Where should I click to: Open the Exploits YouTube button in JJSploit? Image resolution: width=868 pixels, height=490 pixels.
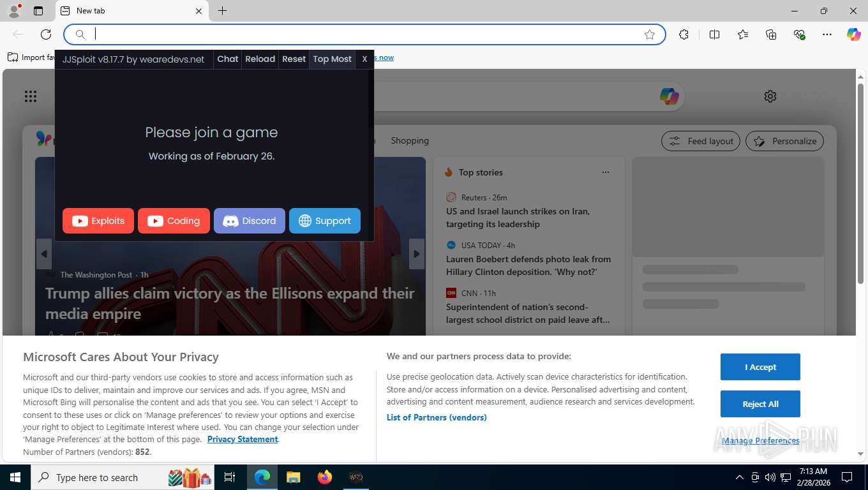[x=98, y=221]
